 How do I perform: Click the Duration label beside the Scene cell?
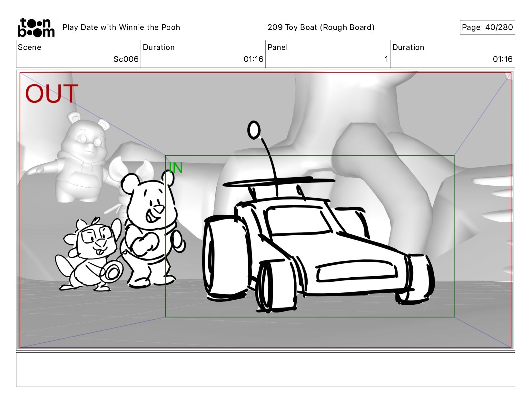click(x=159, y=47)
